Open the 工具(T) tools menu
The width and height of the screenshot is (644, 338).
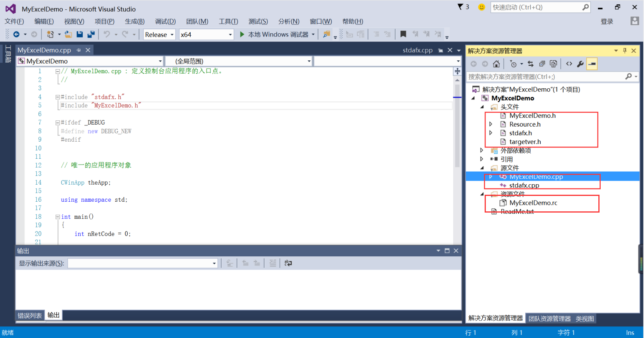click(x=228, y=21)
